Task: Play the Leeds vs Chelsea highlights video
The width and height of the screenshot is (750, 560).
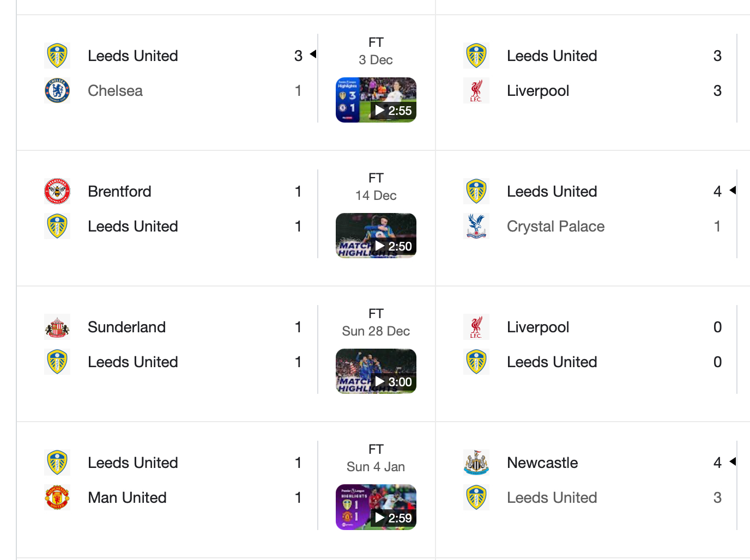Action: point(376,100)
